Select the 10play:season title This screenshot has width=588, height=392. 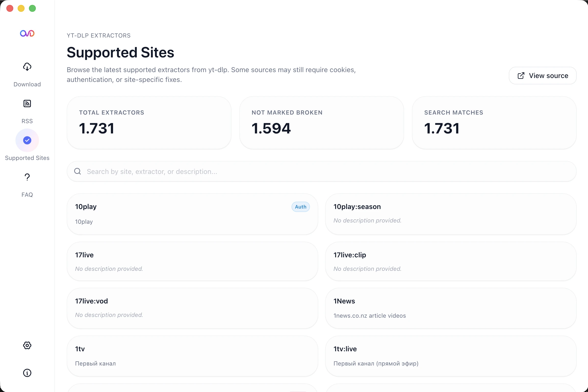point(357,207)
